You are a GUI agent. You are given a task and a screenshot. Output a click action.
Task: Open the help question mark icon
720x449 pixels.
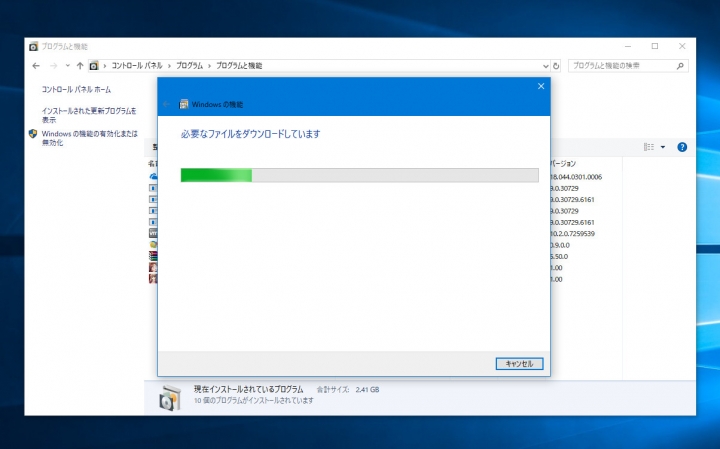coord(682,147)
